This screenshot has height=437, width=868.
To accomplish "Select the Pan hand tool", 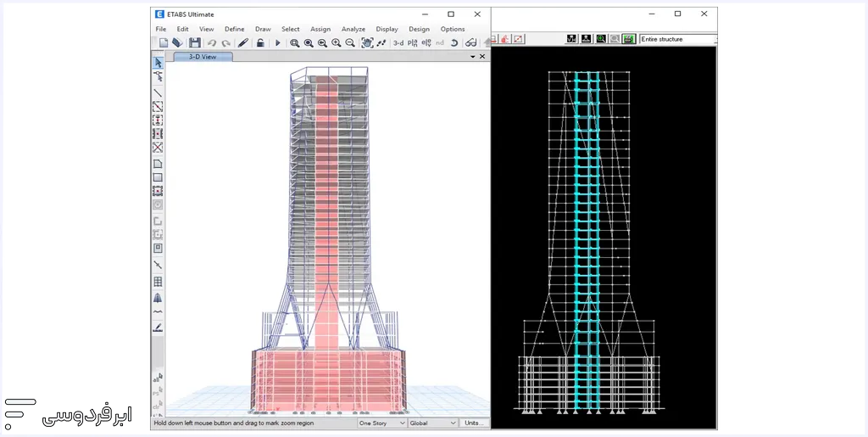I will (368, 42).
